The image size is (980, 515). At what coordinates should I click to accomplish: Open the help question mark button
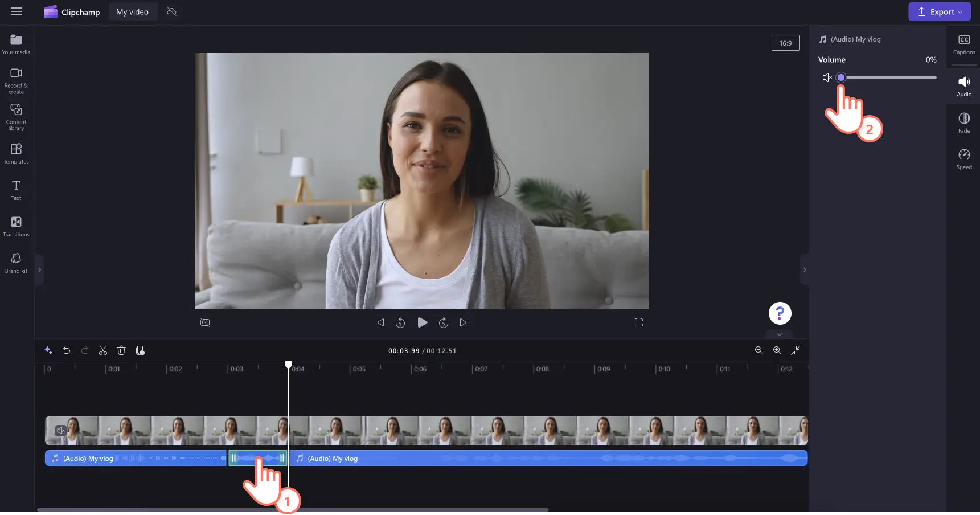click(x=780, y=313)
